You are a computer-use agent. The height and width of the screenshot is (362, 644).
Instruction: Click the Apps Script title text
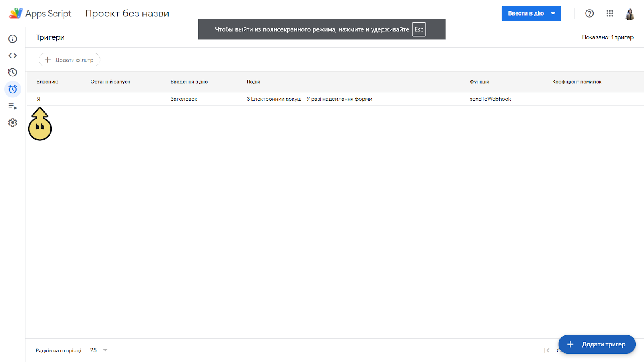pyautogui.click(x=48, y=14)
